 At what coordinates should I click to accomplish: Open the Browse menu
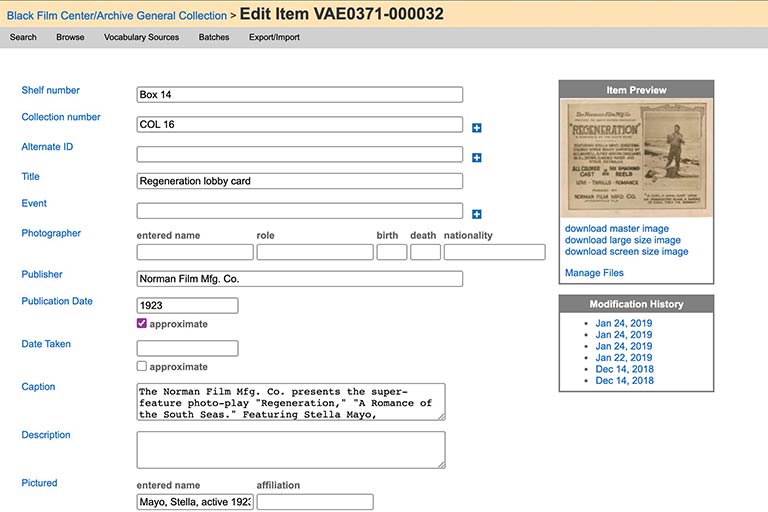pos(70,37)
